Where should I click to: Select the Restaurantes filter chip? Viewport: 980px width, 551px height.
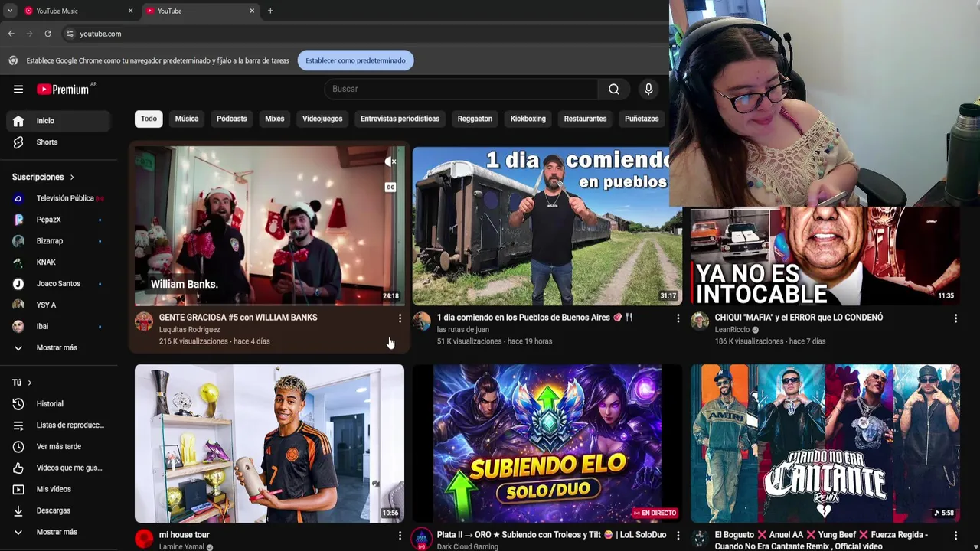585,119
